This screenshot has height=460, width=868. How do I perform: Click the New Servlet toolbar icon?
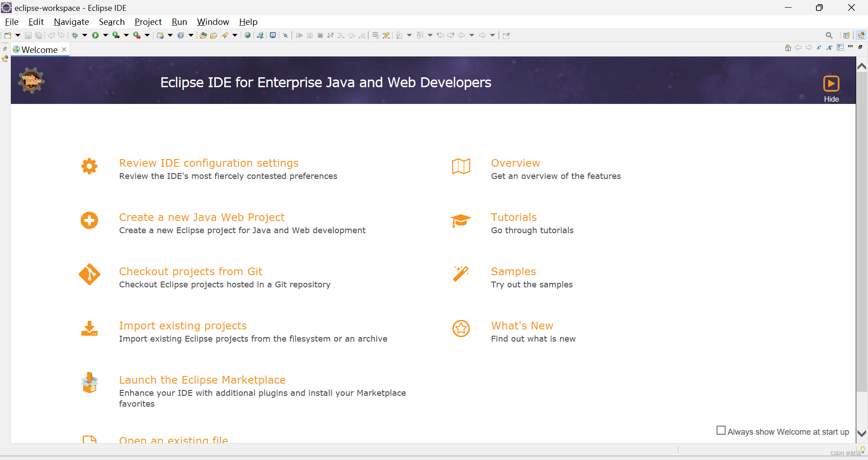tap(181, 35)
